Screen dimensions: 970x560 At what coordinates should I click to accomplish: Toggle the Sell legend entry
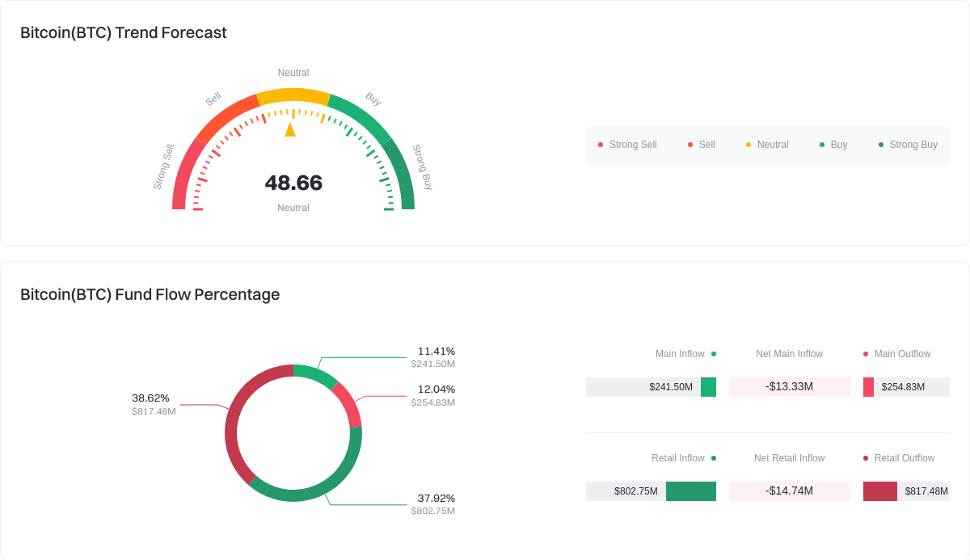point(702,145)
